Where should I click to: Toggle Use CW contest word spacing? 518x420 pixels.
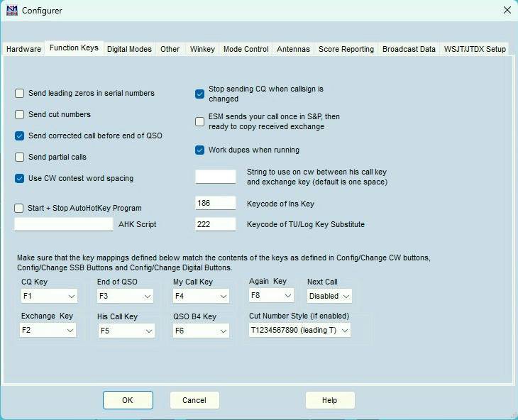19,179
